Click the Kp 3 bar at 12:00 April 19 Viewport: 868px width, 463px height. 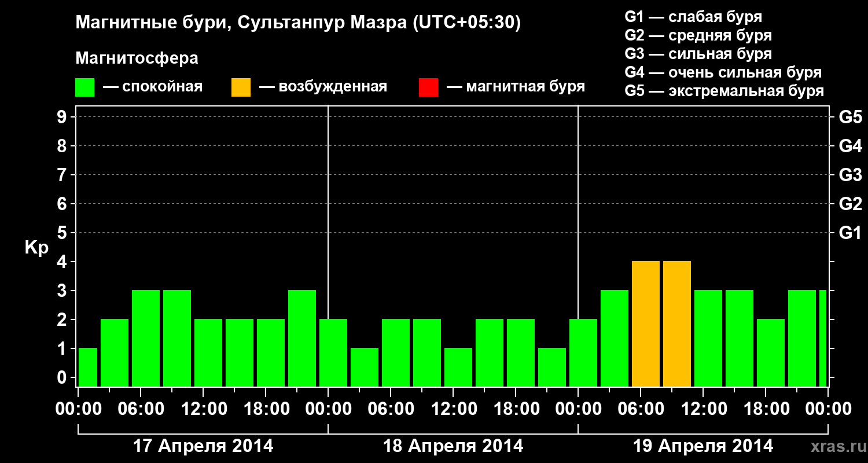tap(708, 339)
